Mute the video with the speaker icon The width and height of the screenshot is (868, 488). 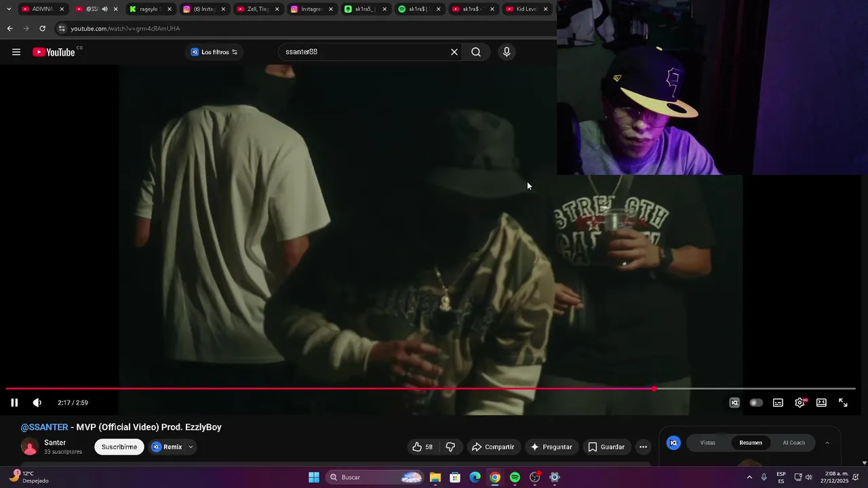37,403
